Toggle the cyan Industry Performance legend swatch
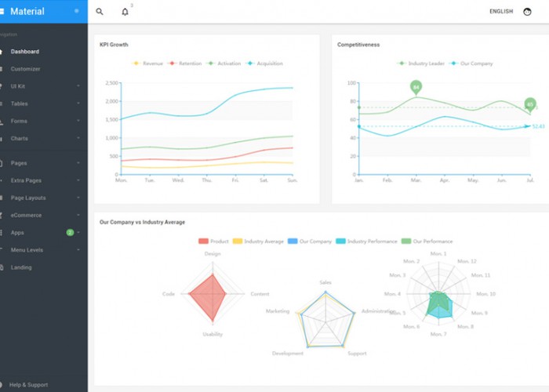 tap(340, 241)
